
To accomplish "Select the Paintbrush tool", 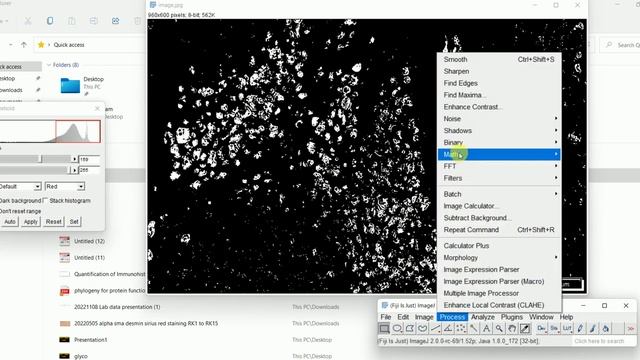I will coord(593,328).
